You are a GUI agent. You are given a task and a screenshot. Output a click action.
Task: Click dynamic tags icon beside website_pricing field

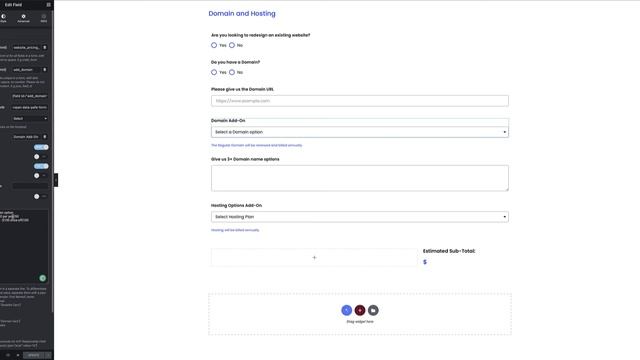pos(45,47)
